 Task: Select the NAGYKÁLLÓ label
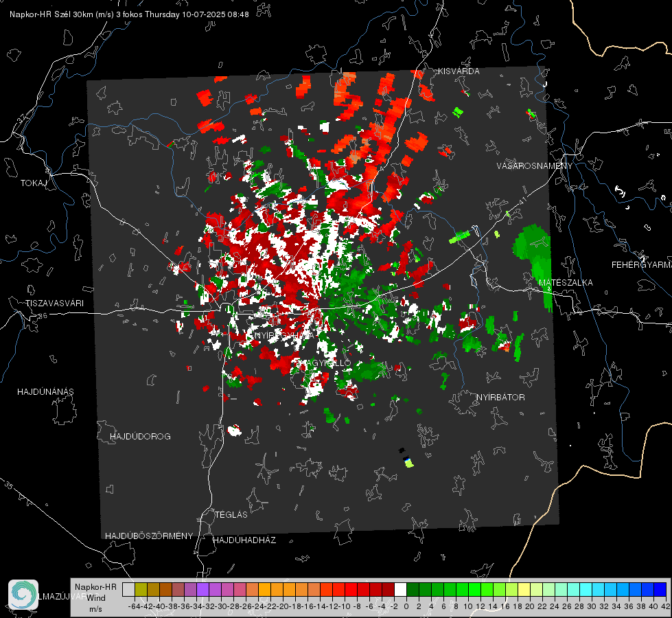323,363
